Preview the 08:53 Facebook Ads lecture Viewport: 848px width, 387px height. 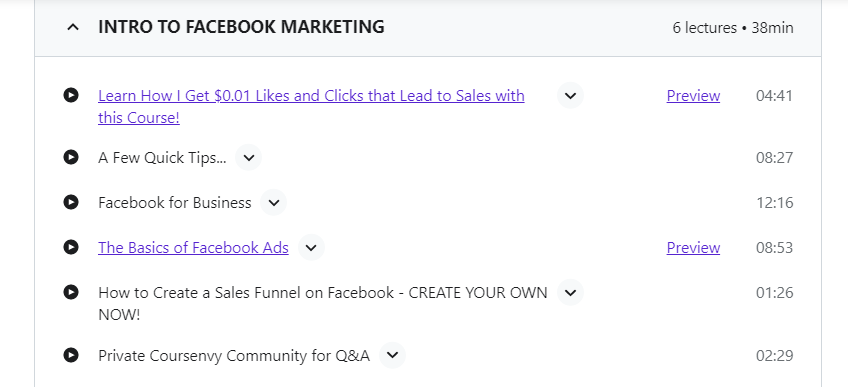(x=693, y=248)
